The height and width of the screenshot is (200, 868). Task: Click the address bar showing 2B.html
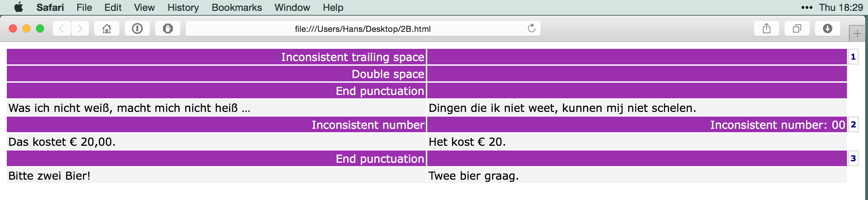[x=362, y=29]
